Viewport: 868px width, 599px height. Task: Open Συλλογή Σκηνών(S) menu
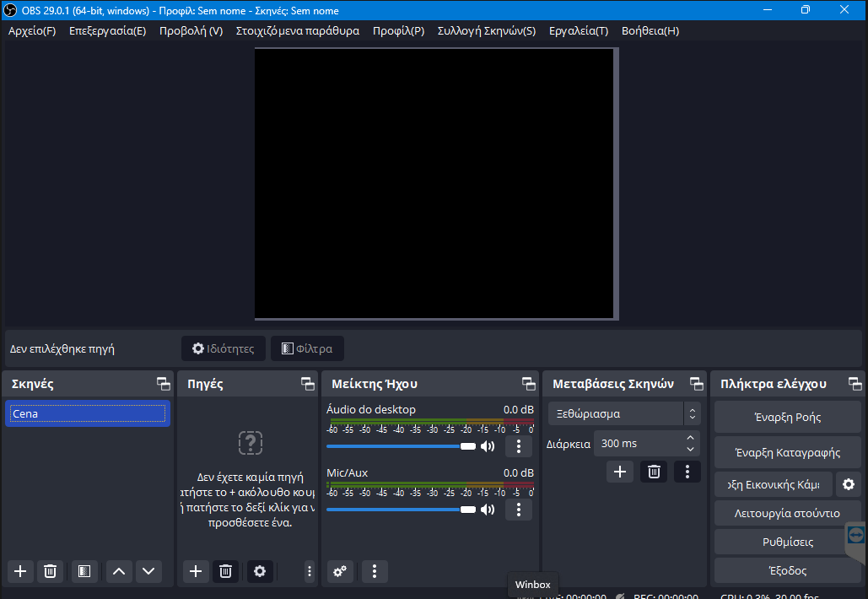(487, 31)
